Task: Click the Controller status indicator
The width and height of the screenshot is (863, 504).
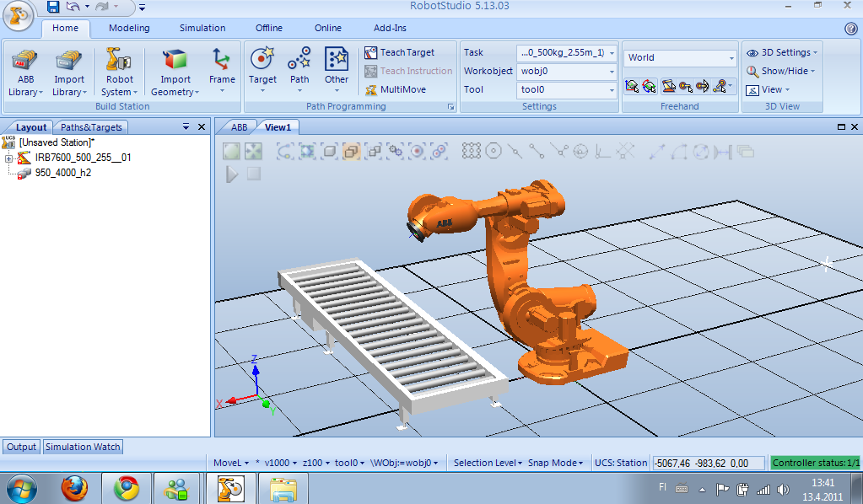Action: click(816, 464)
